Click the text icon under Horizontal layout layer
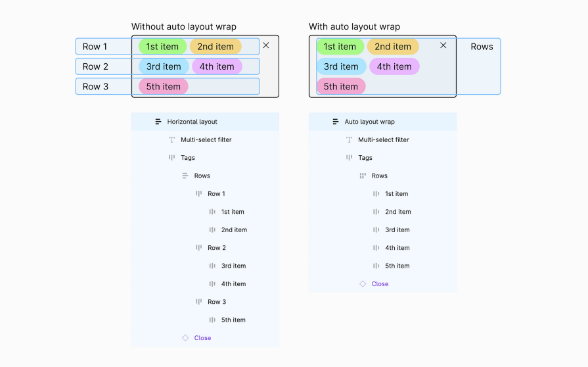 172,139
